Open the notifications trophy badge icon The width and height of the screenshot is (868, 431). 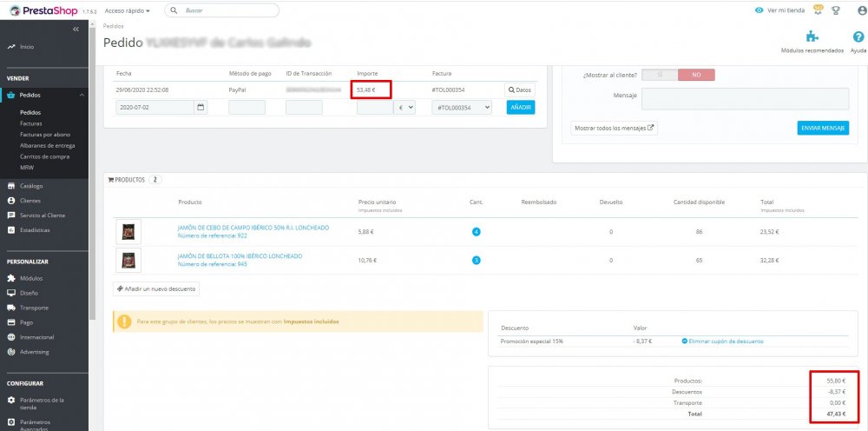point(818,10)
